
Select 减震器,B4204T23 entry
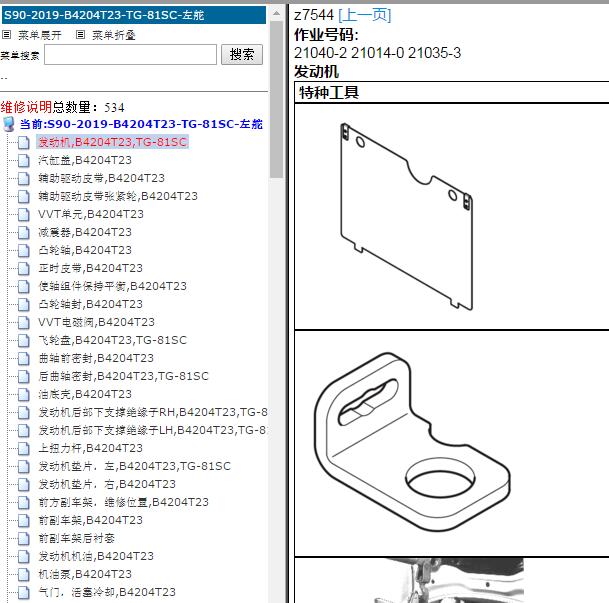(85, 232)
